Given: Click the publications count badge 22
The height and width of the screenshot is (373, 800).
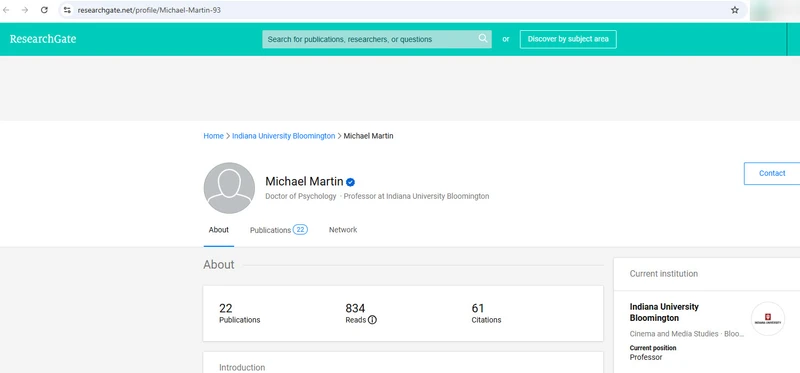Looking at the screenshot, I should tap(300, 230).
